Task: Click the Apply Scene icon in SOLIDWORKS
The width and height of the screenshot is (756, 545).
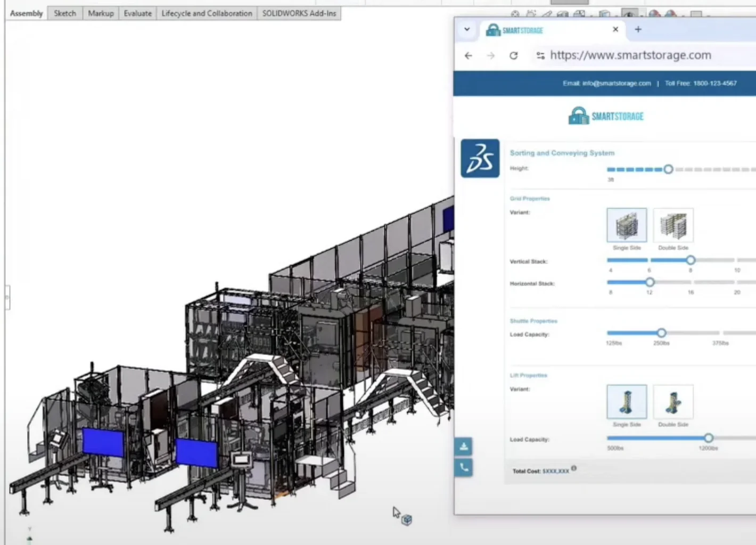Action: [671, 14]
